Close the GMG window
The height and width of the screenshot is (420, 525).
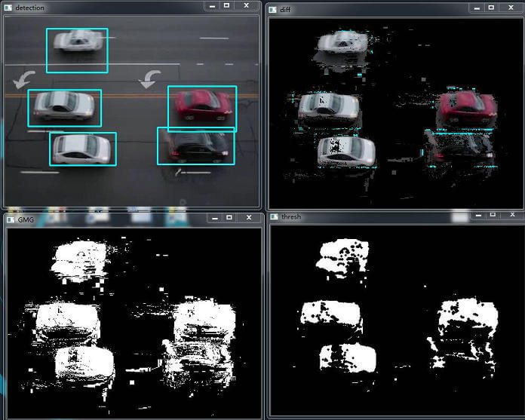[x=247, y=218]
